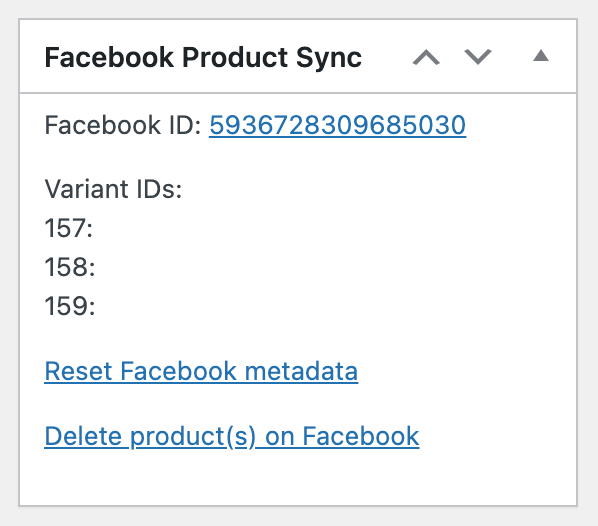Viewport: 598px width, 526px height.
Task: Select variant ID 157 entry
Action: click(x=69, y=228)
